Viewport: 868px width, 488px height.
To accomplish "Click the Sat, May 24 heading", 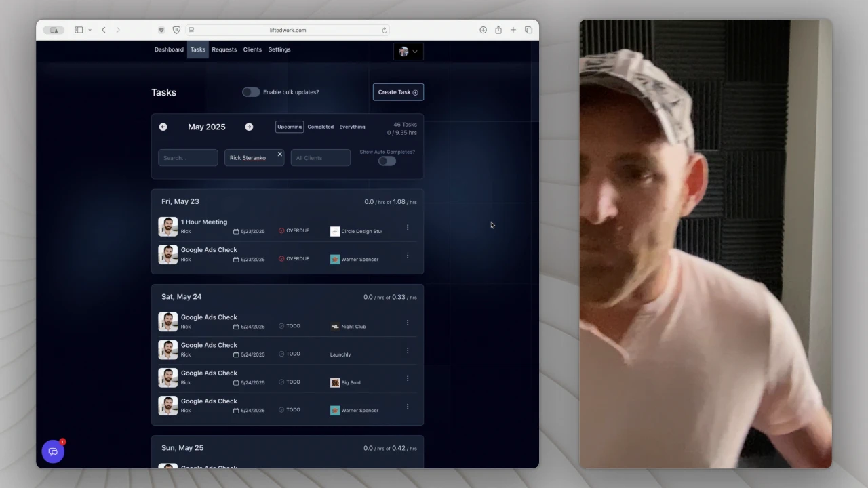I will tap(182, 297).
